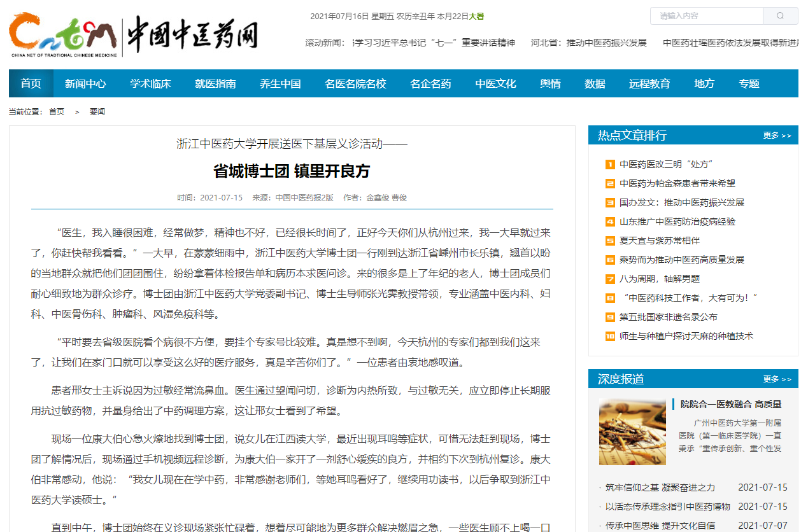The width and height of the screenshot is (808, 532).
Task: Click the 要闻 breadcrumb link
Action: click(97, 112)
